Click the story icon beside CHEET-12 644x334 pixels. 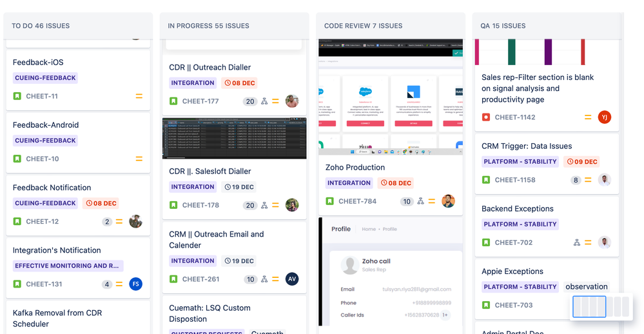point(17,221)
